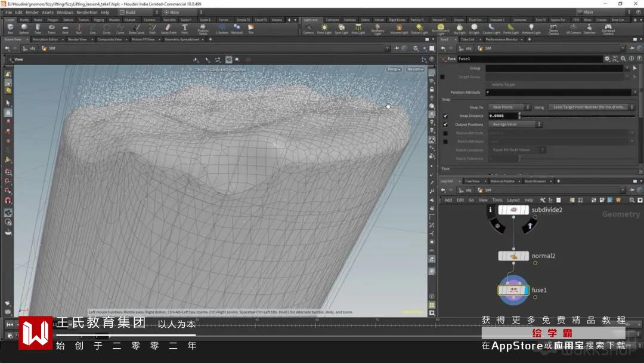Open the Layout menu in the network editor
644x363 pixels.
point(513,200)
